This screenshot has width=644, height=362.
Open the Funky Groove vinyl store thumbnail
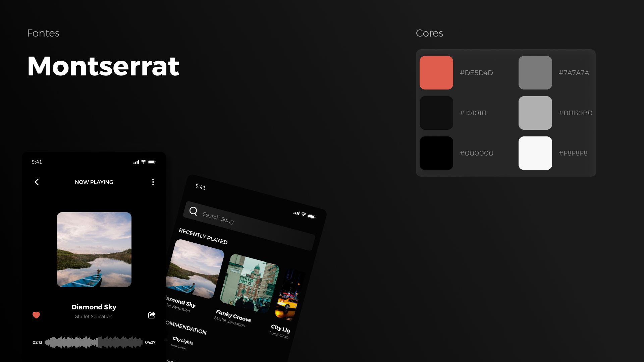pyautogui.click(x=250, y=283)
